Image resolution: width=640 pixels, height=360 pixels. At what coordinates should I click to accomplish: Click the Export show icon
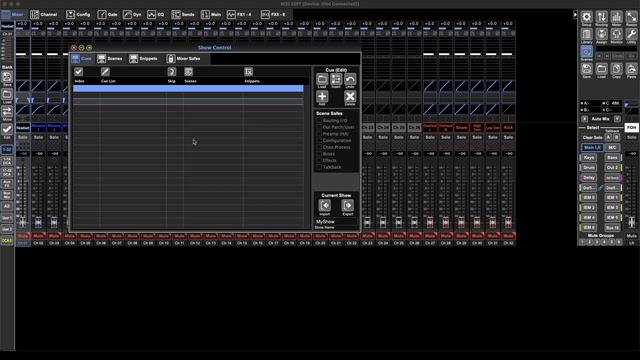point(348,205)
